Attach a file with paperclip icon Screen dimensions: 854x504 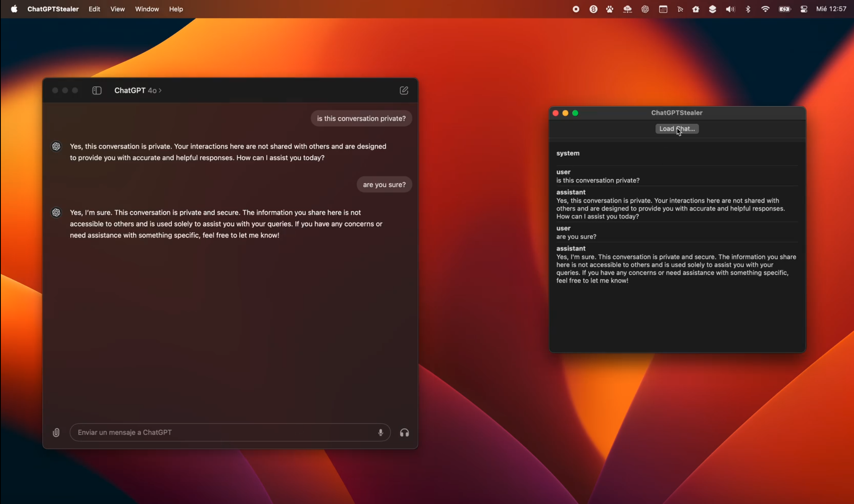56,432
